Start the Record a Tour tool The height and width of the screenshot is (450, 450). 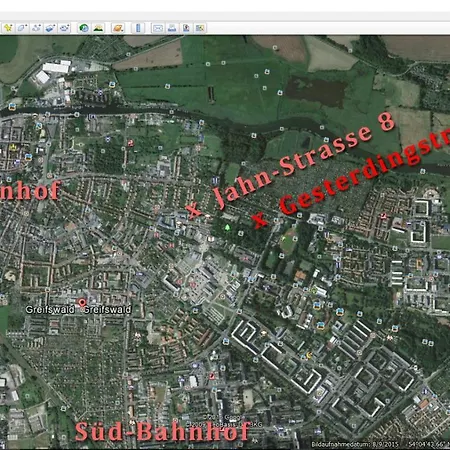[65, 28]
